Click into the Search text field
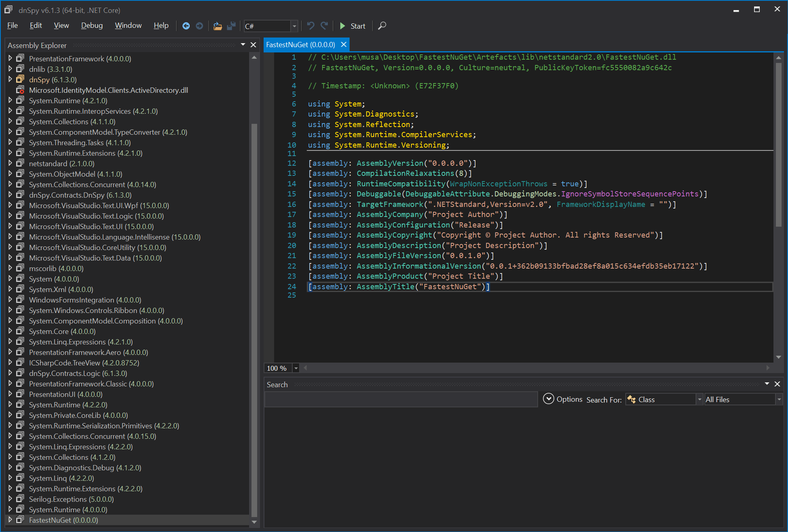 pyautogui.click(x=400, y=399)
